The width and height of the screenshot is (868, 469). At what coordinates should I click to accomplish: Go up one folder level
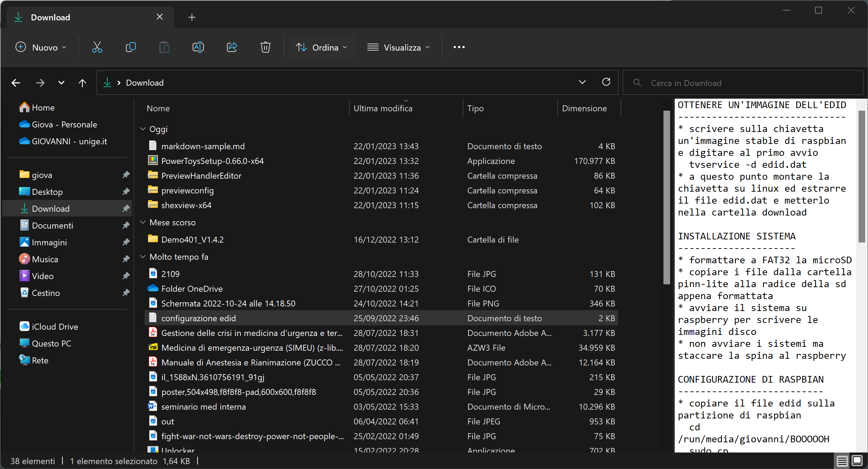82,83
